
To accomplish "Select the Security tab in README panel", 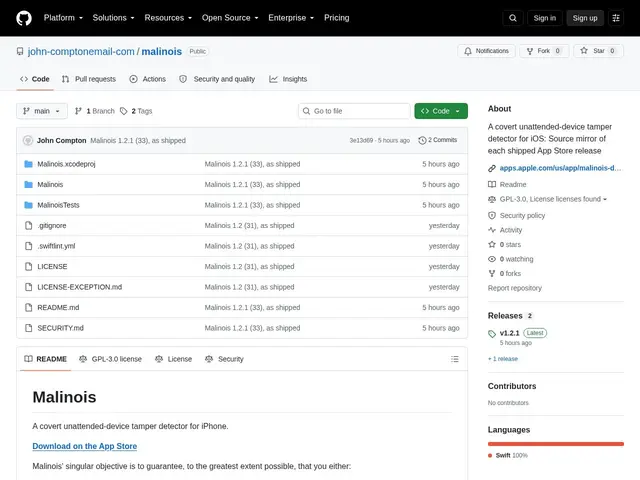I will (224, 359).
